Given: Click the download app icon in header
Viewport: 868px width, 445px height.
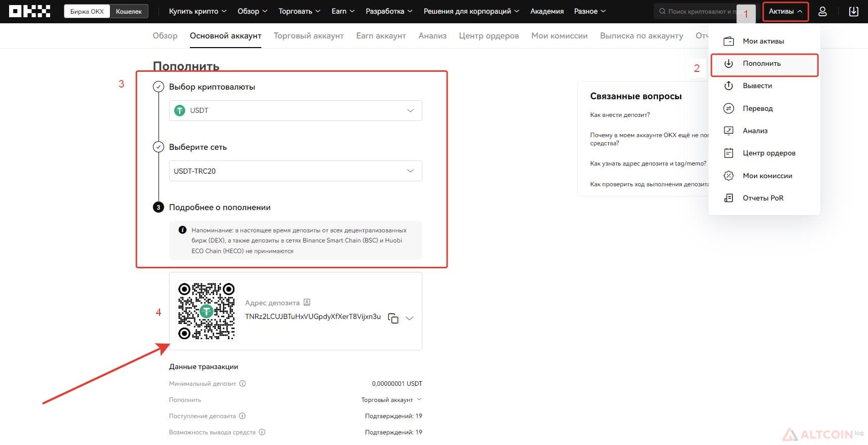Looking at the screenshot, I should [853, 11].
